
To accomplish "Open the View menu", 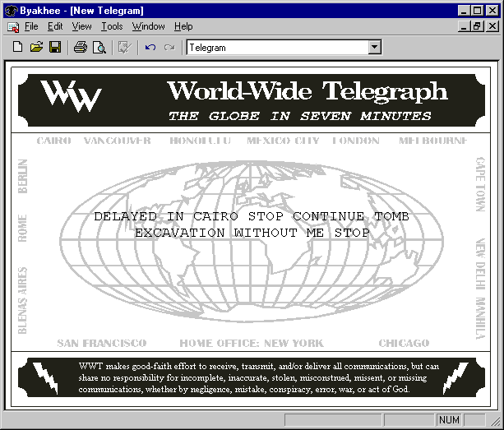I will [x=81, y=26].
